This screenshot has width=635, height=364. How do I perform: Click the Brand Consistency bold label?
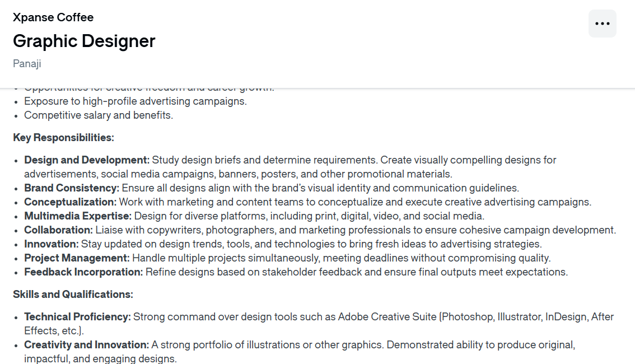click(72, 188)
